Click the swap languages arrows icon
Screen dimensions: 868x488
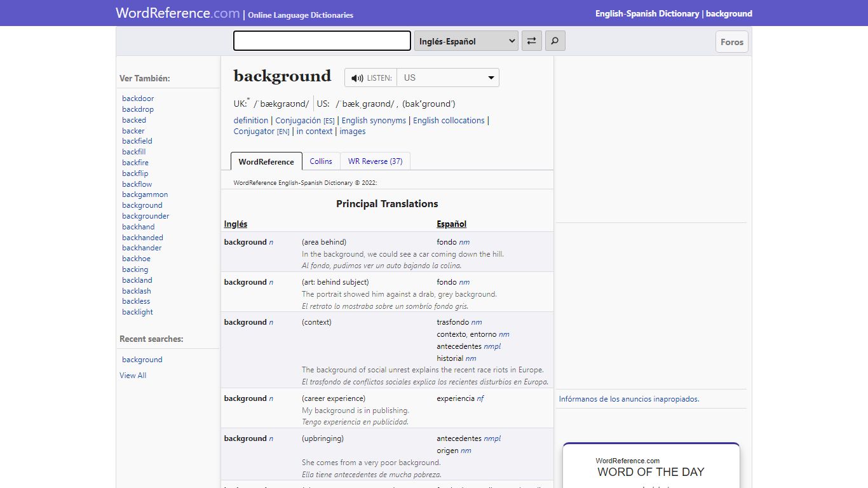pos(531,41)
